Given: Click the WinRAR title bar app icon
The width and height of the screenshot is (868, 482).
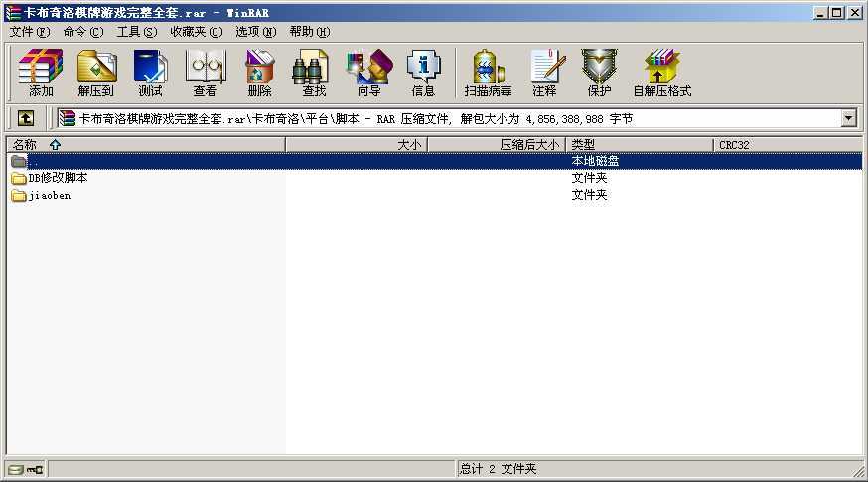Looking at the screenshot, I should 12,12.
